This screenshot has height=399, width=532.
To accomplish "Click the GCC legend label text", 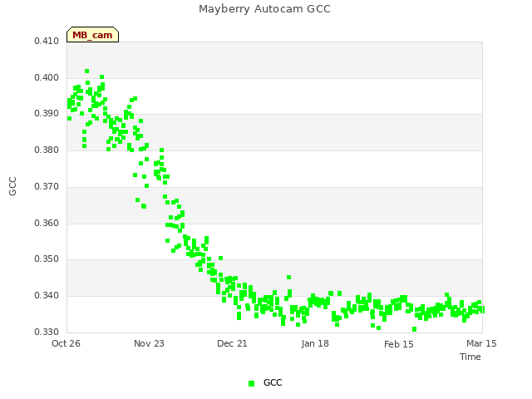I will tap(273, 382).
